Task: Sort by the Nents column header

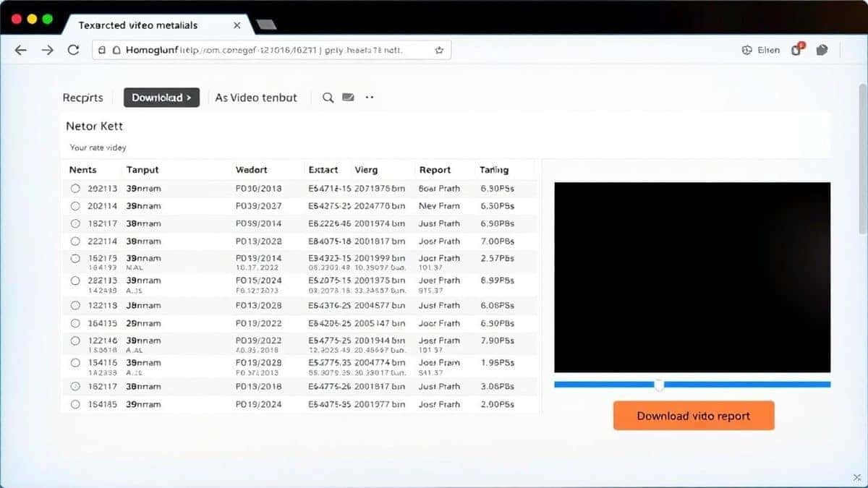Action: click(x=83, y=170)
